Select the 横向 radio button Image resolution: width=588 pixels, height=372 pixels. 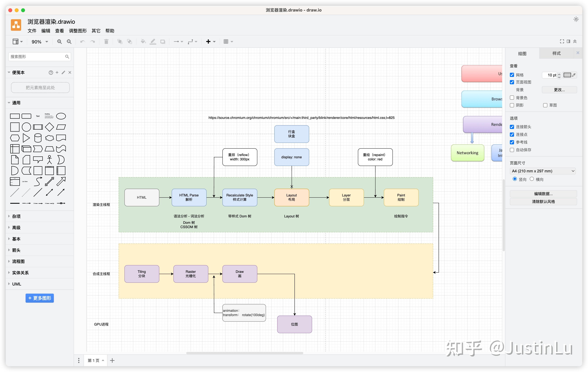click(x=532, y=179)
